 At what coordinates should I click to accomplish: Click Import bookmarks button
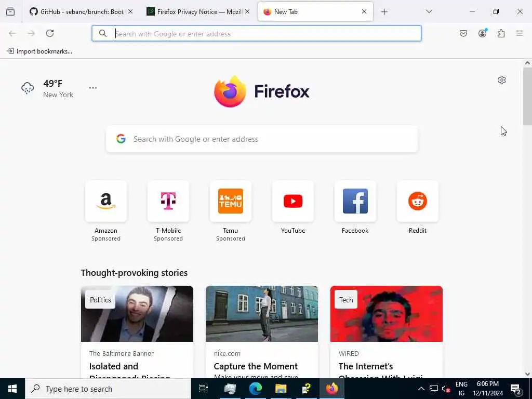pos(39,51)
